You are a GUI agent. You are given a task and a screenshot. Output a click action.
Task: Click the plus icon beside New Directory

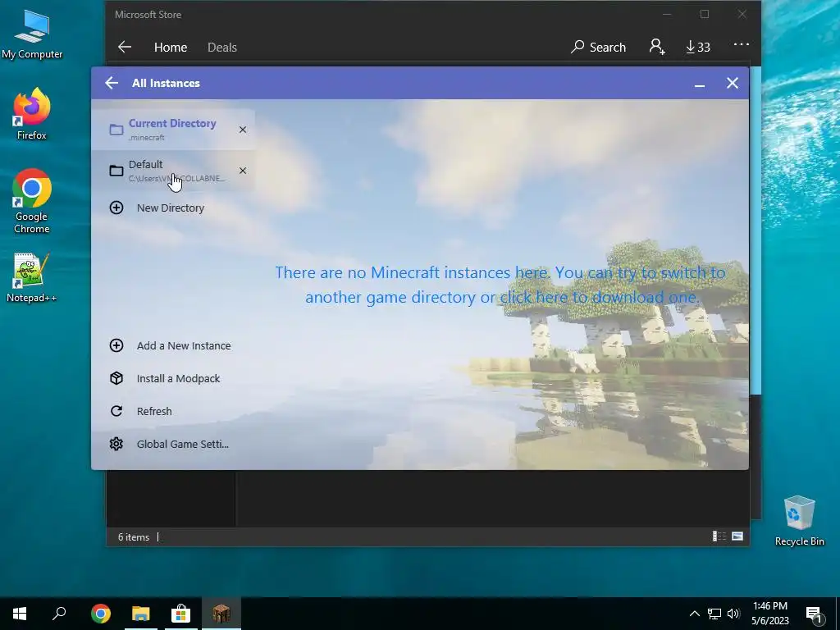pyautogui.click(x=116, y=208)
